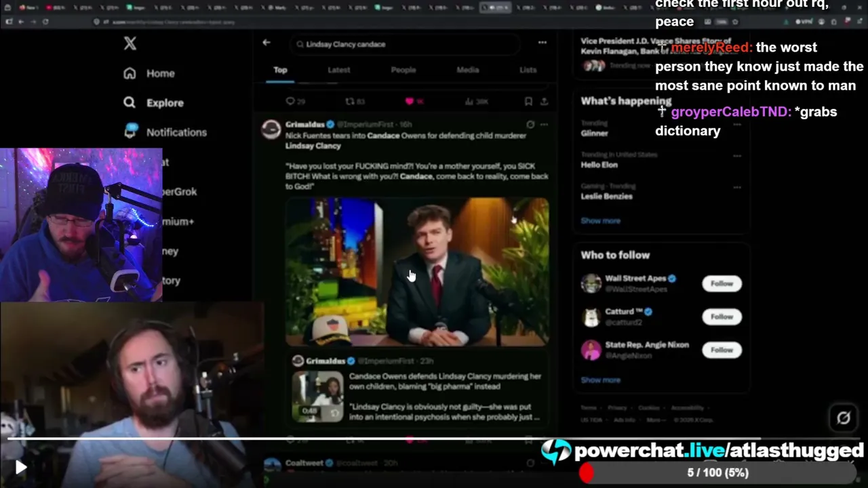Click the Home label in the sidebar
The width and height of the screenshot is (868, 488).
(161, 73)
